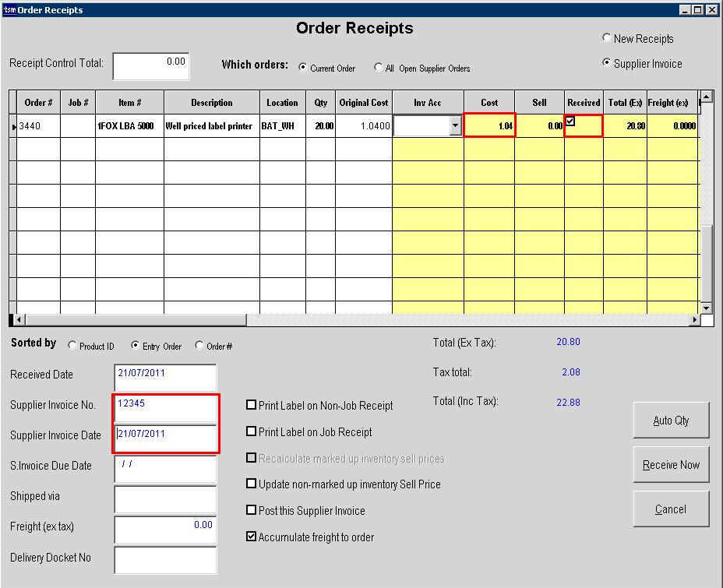This screenshot has width=723, height=588.
Task: Click the Auto Qty button
Action: 671,421
